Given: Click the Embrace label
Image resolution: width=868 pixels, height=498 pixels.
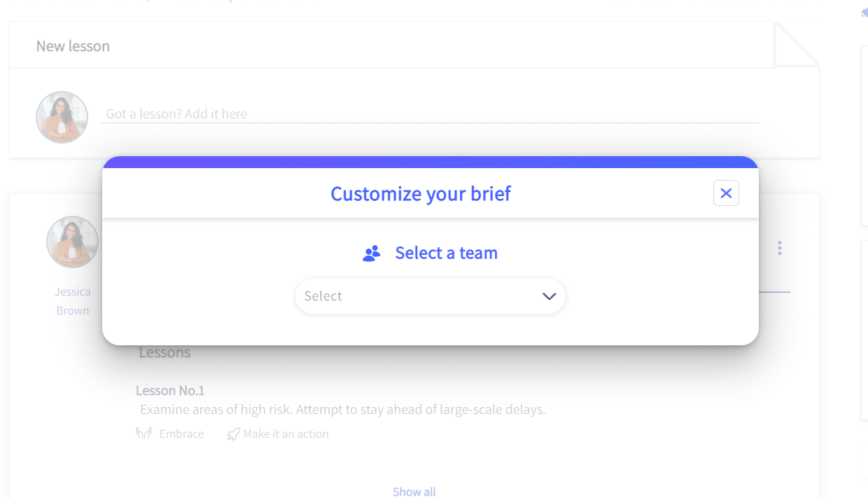Looking at the screenshot, I should (x=182, y=434).
